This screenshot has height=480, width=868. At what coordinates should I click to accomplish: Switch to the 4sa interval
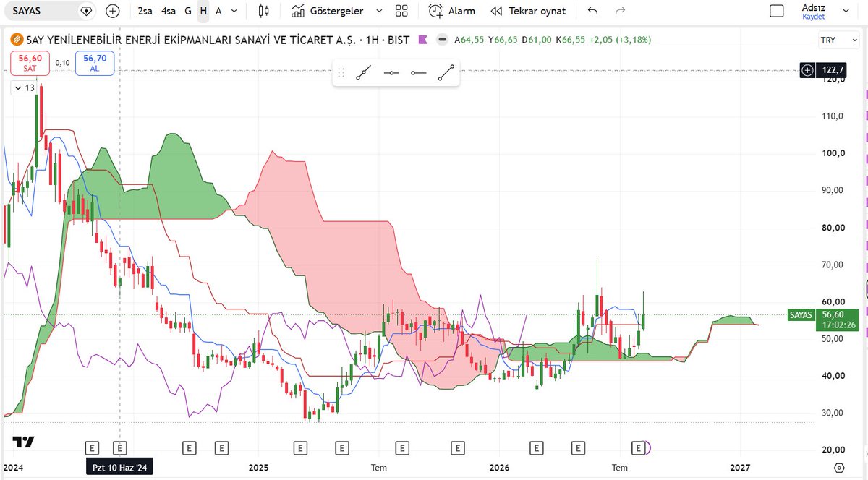169,11
